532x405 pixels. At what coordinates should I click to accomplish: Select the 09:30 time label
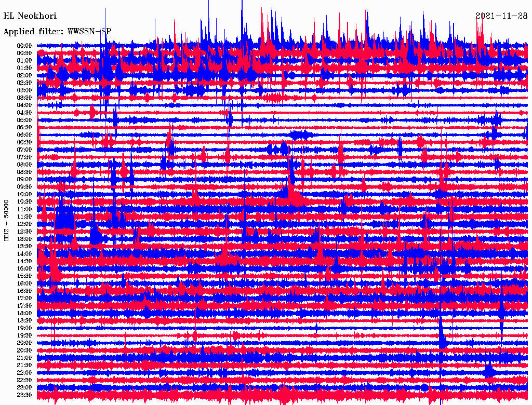[24, 187]
